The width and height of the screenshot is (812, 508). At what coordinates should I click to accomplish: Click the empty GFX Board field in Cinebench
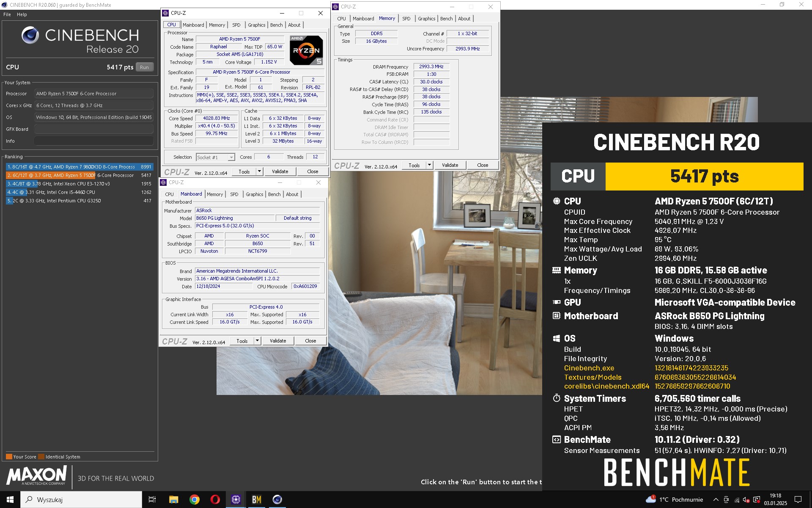(94, 129)
